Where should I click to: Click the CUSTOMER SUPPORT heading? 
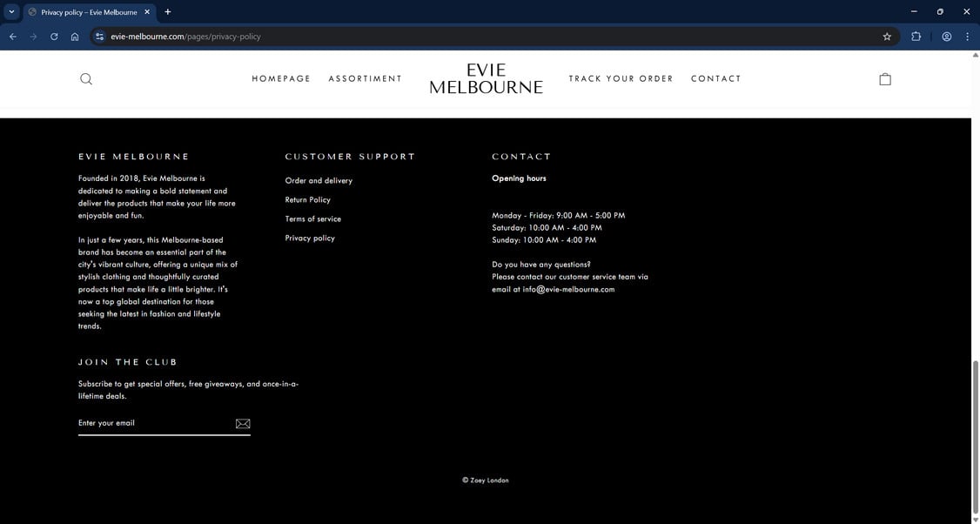pyautogui.click(x=350, y=157)
